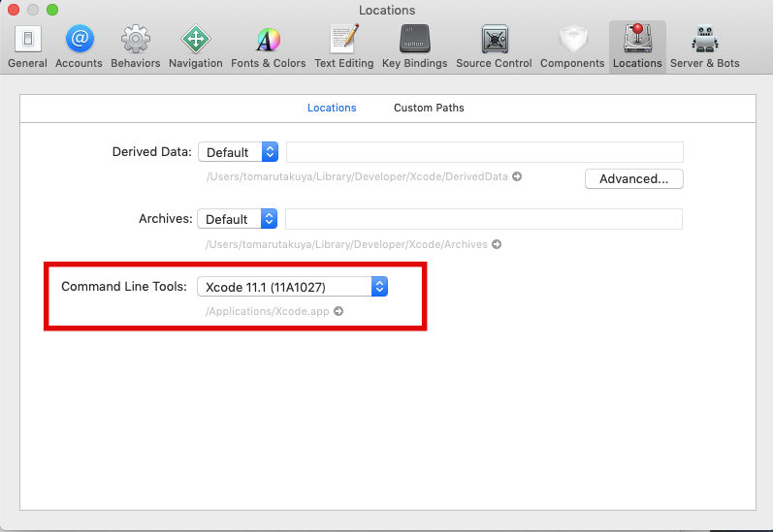773x532 pixels.
Task: Open Fonts & Colors preferences
Action: point(269,47)
